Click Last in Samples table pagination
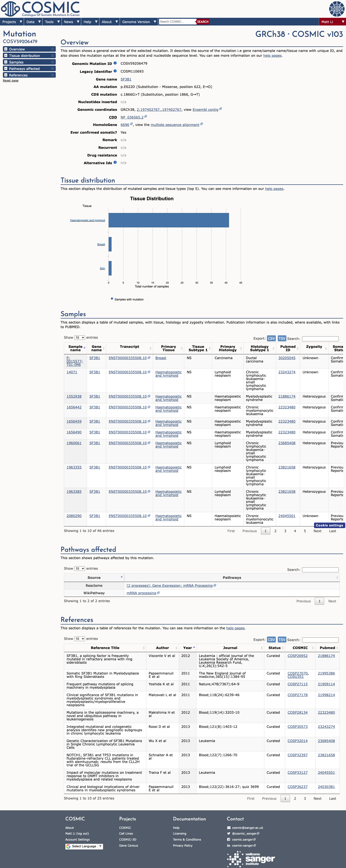Viewport: 346px width, 868px height. (333, 531)
